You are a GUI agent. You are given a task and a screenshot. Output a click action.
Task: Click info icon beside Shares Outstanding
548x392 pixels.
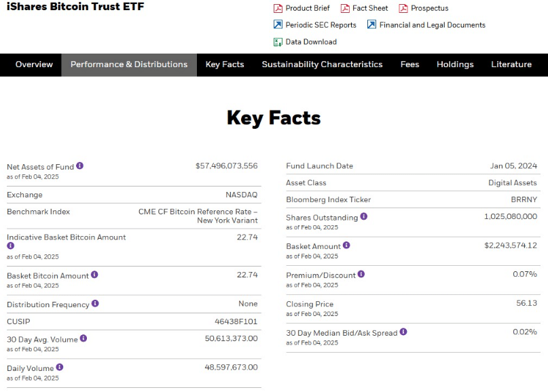pos(364,217)
